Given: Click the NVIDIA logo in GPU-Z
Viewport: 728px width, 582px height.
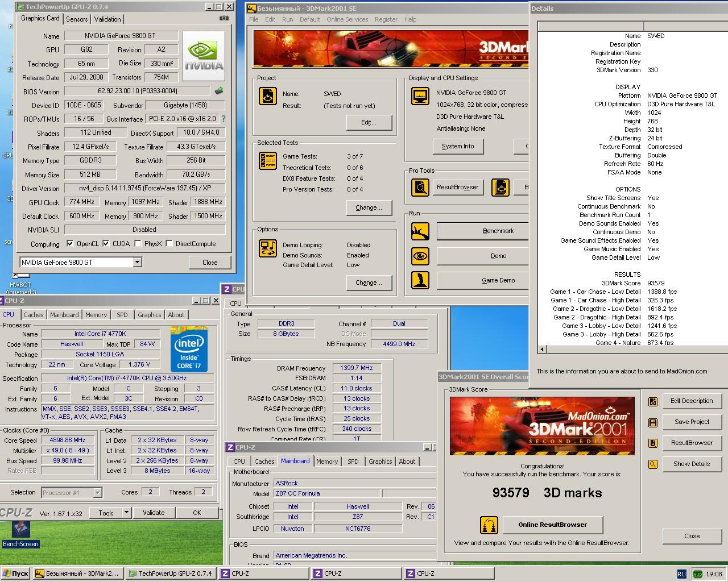Looking at the screenshot, I should (x=204, y=57).
